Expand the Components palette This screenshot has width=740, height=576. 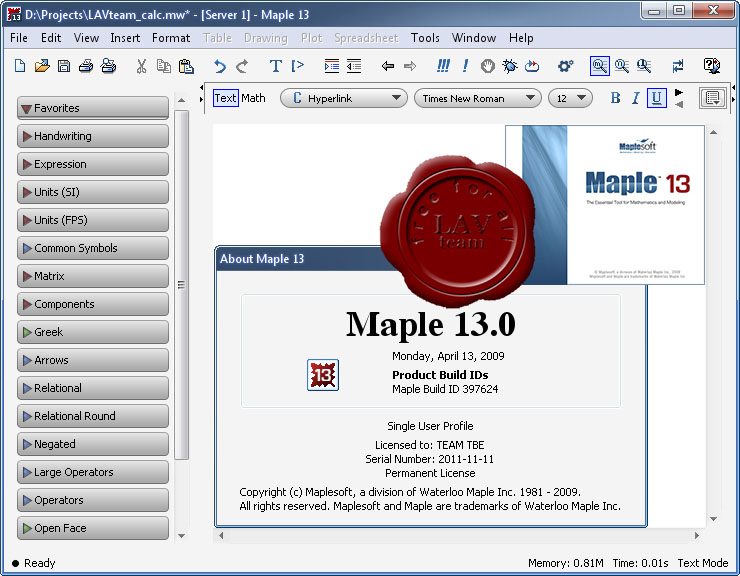pos(92,304)
